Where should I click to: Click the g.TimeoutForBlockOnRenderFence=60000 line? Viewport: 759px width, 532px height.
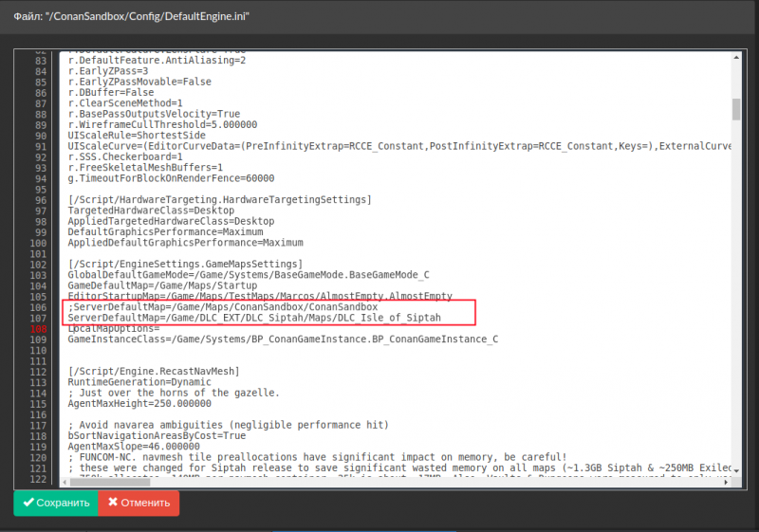point(171,178)
